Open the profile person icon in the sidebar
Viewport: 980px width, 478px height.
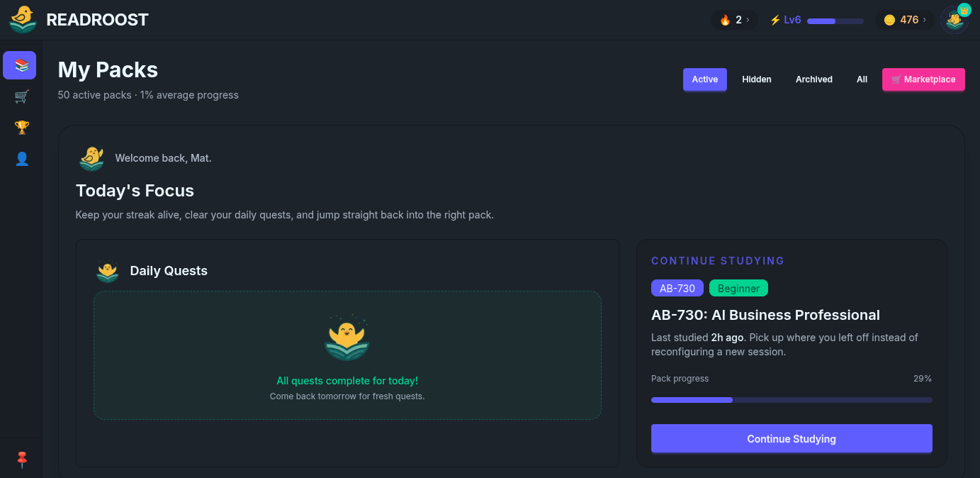[x=21, y=159]
